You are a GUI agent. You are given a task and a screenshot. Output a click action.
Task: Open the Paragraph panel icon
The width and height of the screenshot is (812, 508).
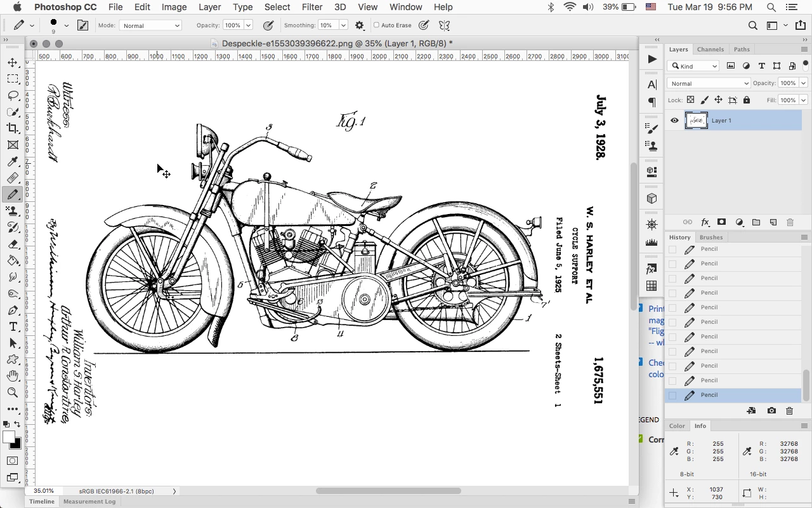(652, 102)
